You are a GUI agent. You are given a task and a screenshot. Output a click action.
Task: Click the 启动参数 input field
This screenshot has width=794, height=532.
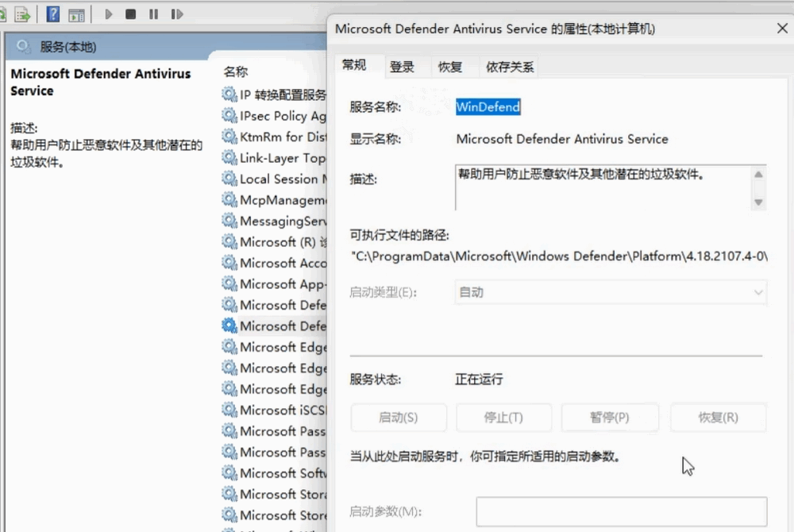pos(622,511)
